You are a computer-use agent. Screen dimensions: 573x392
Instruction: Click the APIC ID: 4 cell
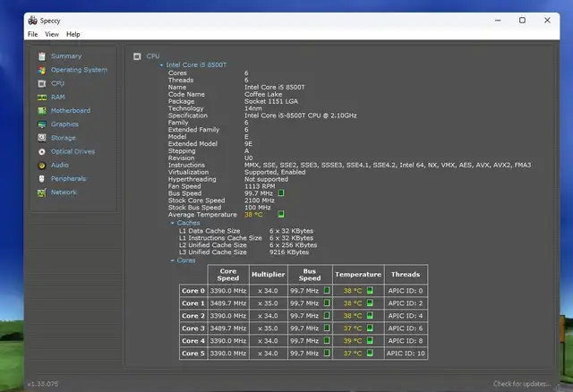coord(406,316)
